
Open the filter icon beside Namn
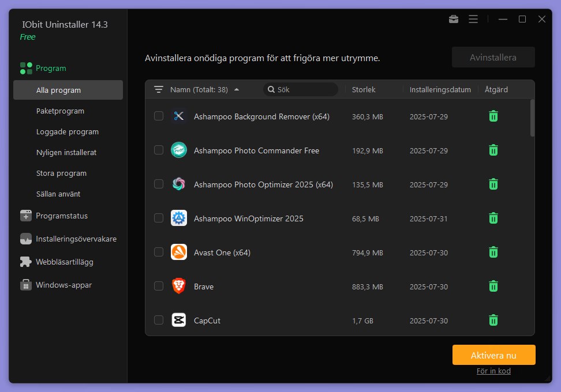(158, 89)
